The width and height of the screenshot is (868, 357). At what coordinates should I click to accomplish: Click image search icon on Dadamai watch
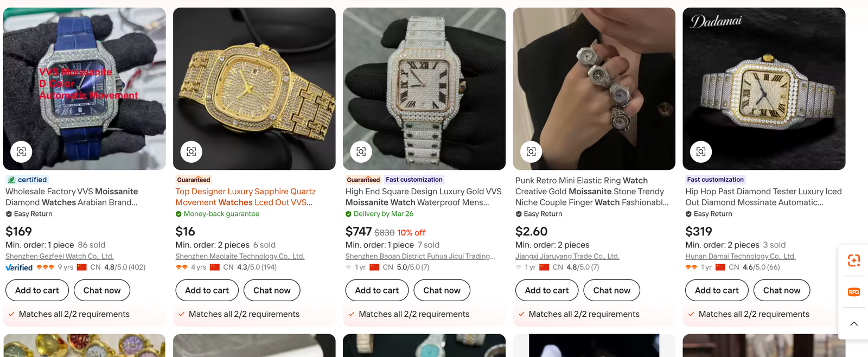(701, 152)
